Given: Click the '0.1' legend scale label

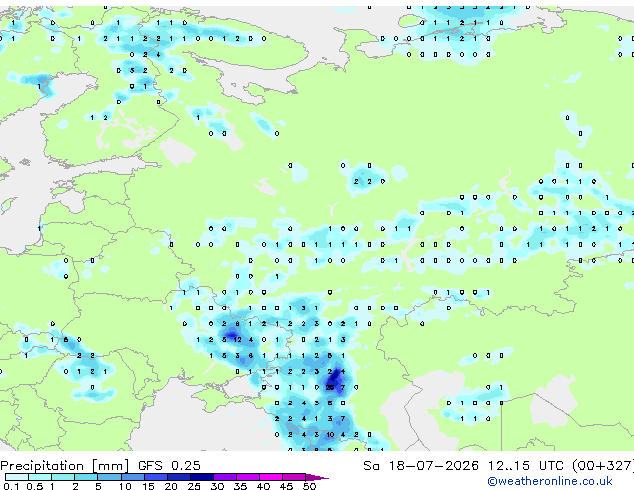Looking at the screenshot, I should coord(11,486).
